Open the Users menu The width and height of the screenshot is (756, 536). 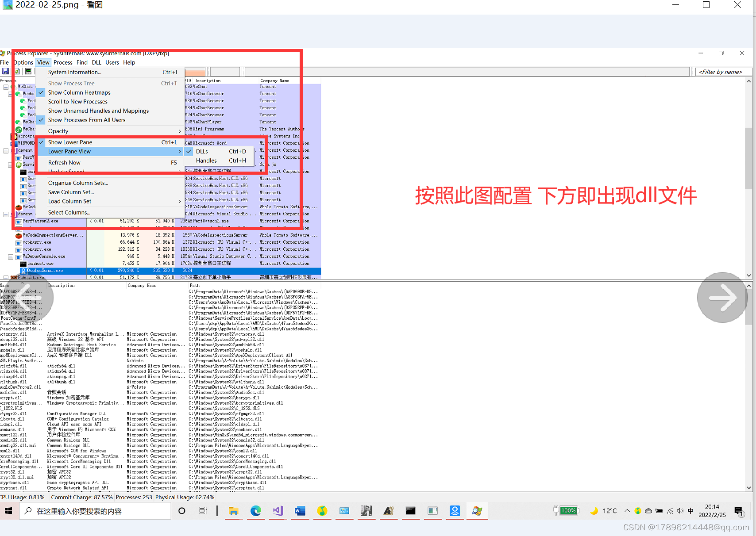tap(112, 62)
